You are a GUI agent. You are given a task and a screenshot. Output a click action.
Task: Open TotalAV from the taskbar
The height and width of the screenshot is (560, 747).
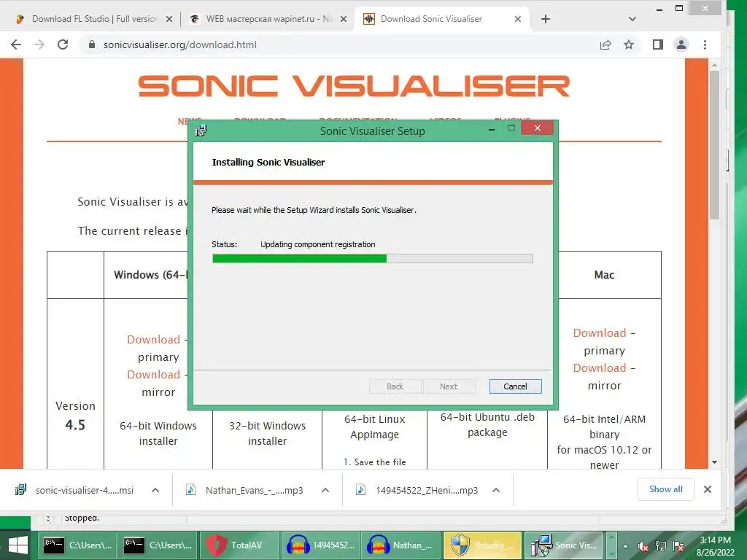(x=239, y=545)
